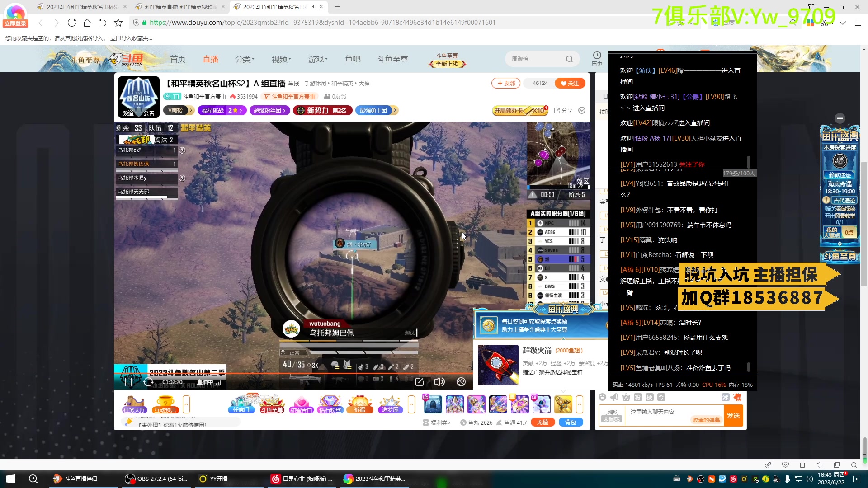Select the 直播 navigation tab

coord(210,59)
